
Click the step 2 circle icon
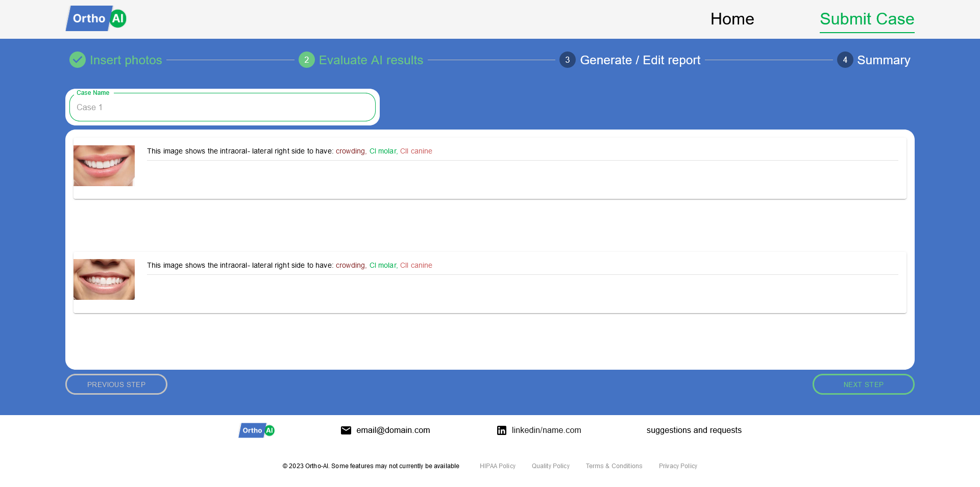306,60
